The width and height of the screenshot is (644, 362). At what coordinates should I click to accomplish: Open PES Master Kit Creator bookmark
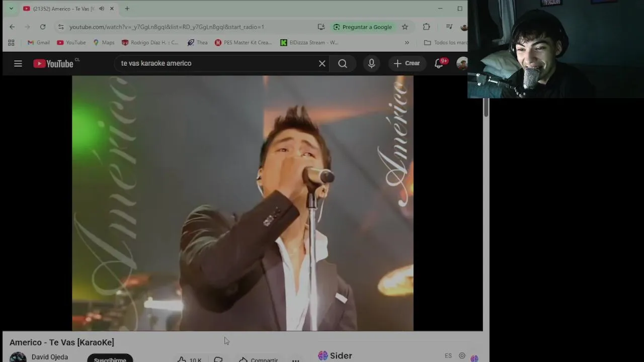[x=243, y=43]
